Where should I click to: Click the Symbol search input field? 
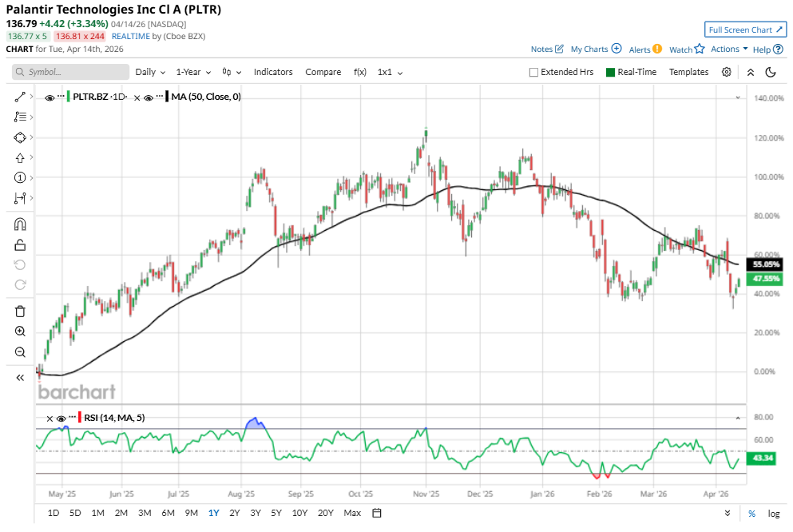pyautogui.click(x=72, y=72)
